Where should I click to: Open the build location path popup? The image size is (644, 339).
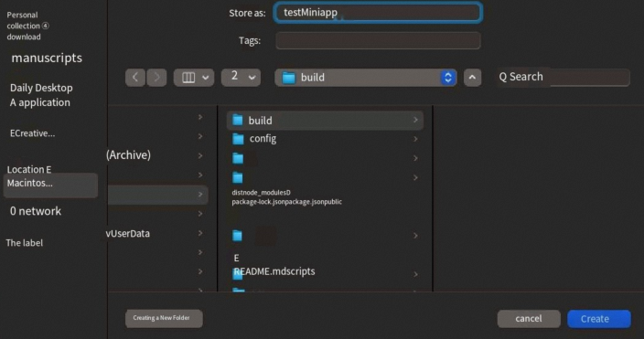(x=366, y=77)
